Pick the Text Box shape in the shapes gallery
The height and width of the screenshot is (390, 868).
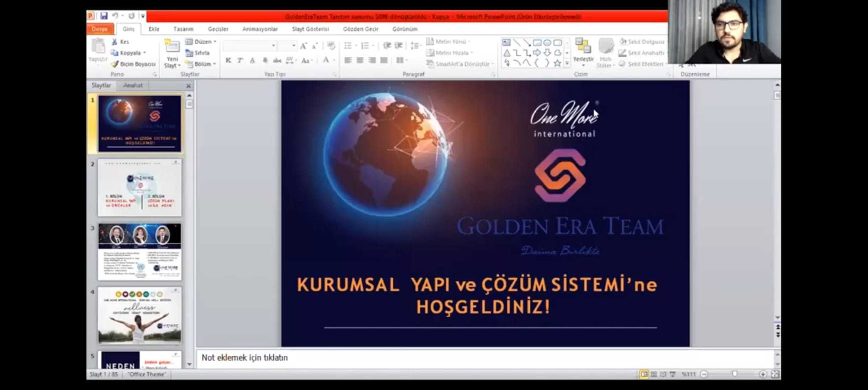[x=506, y=42]
